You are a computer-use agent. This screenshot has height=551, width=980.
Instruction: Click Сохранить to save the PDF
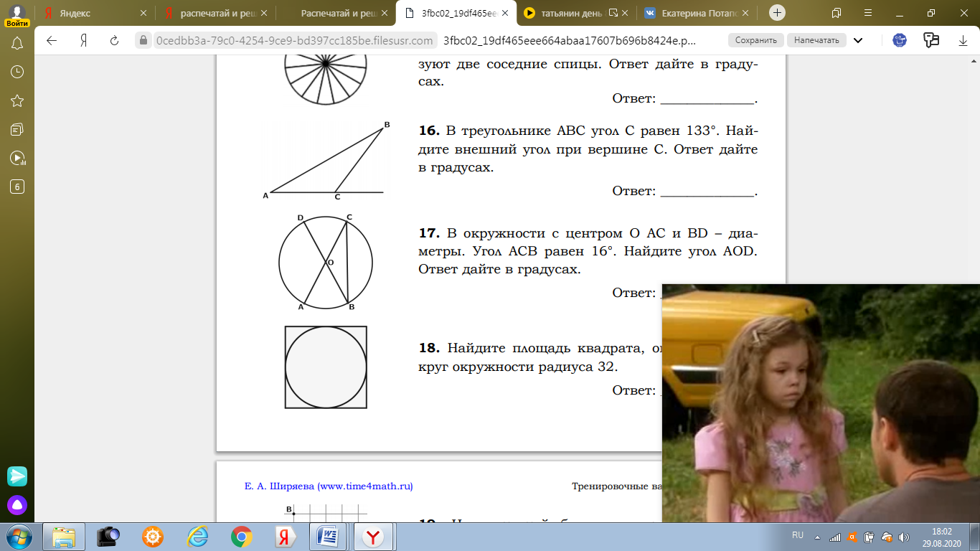coord(756,40)
